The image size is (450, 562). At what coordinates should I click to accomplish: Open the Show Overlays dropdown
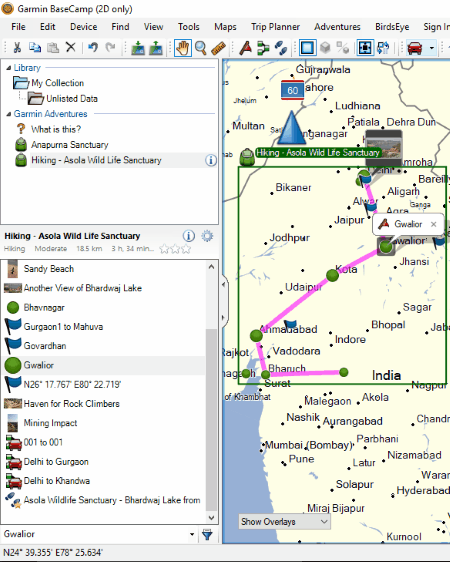point(284,521)
